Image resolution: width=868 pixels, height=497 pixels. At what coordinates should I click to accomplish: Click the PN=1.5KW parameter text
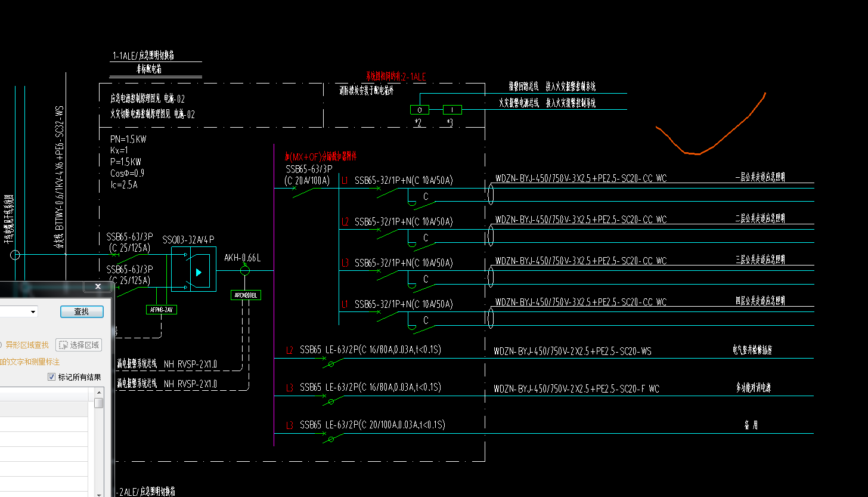128,139
